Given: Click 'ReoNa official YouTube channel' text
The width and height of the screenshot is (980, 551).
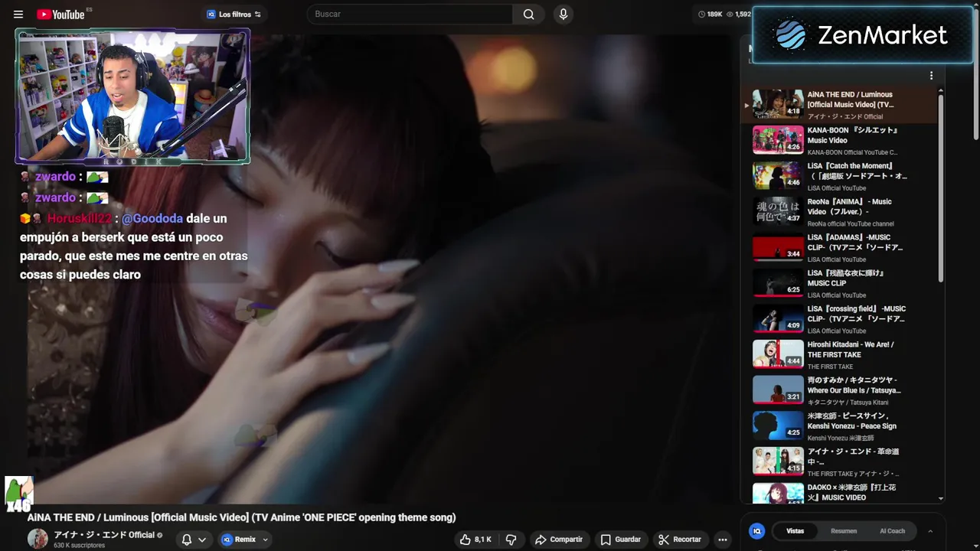Looking at the screenshot, I should [851, 223].
